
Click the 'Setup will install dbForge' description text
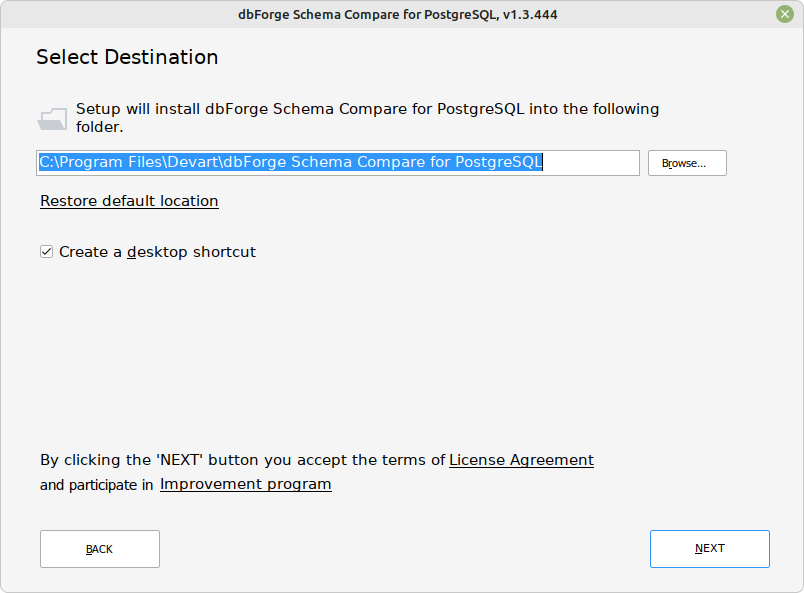[x=367, y=117]
